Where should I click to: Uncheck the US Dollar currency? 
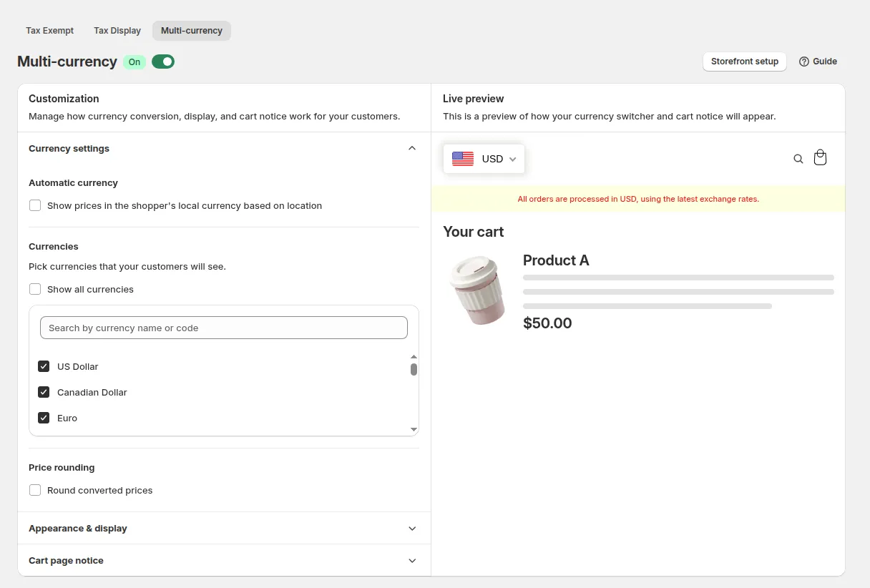pyautogui.click(x=44, y=366)
